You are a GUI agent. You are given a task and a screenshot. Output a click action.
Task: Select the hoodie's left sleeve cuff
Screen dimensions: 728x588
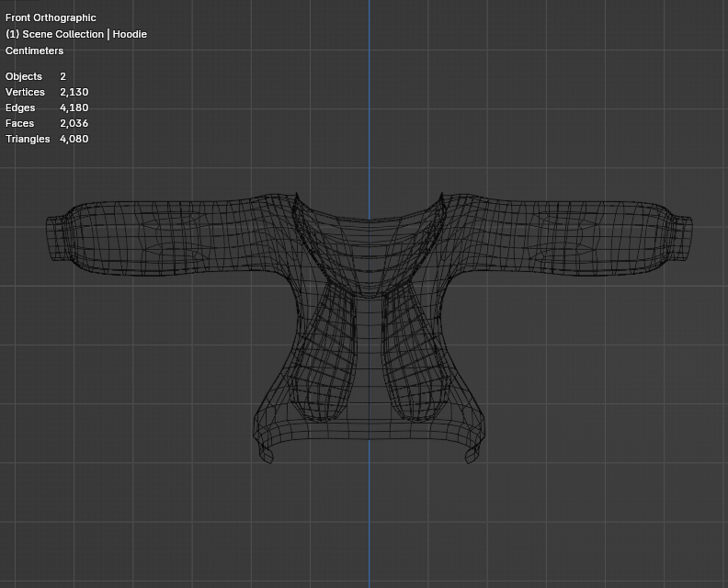click(56, 239)
